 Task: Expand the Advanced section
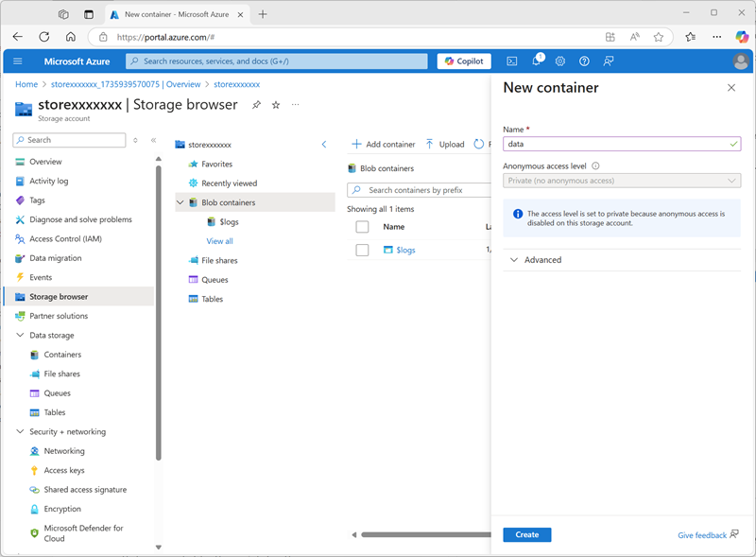click(622, 260)
